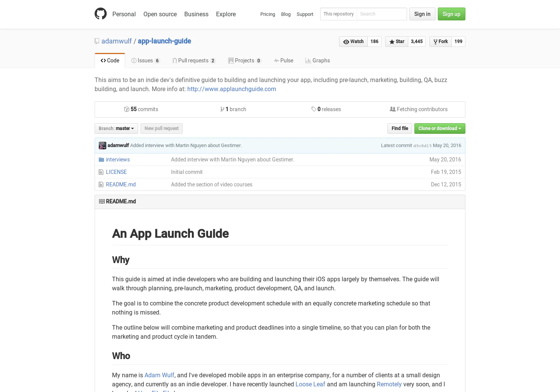Open the Clone or download dropdown
The width and height of the screenshot is (560, 392).
click(x=439, y=129)
